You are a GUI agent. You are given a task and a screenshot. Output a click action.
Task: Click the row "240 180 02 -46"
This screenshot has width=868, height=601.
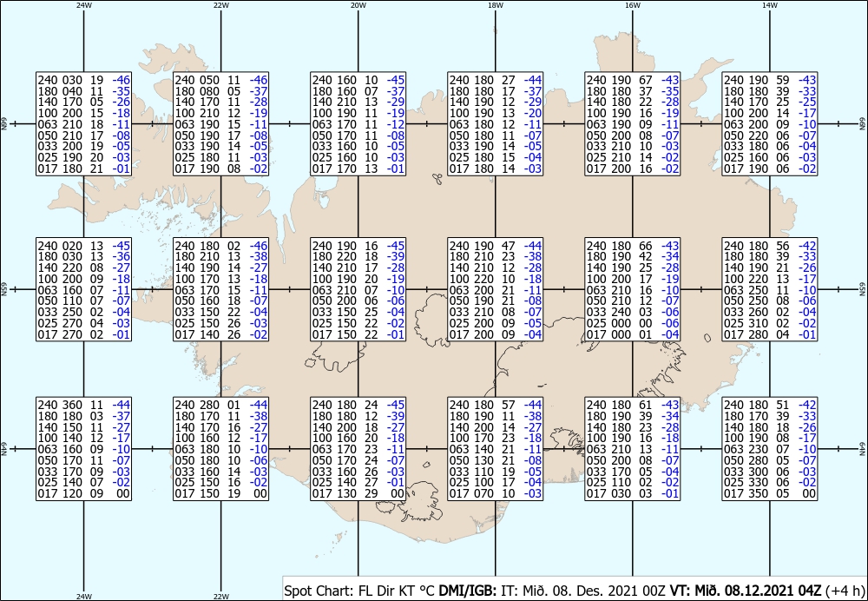[x=220, y=246]
